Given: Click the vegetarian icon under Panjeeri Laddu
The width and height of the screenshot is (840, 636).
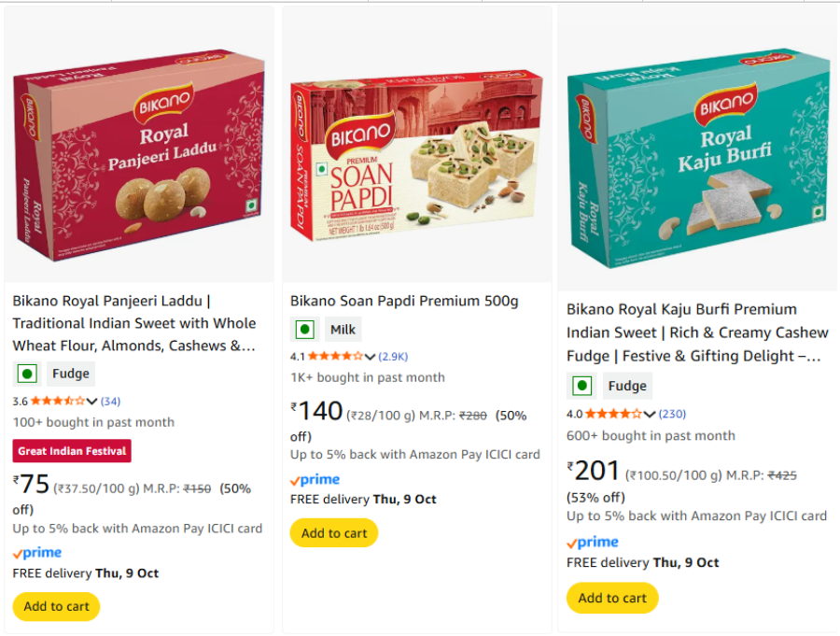Looking at the screenshot, I should [x=26, y=374].
